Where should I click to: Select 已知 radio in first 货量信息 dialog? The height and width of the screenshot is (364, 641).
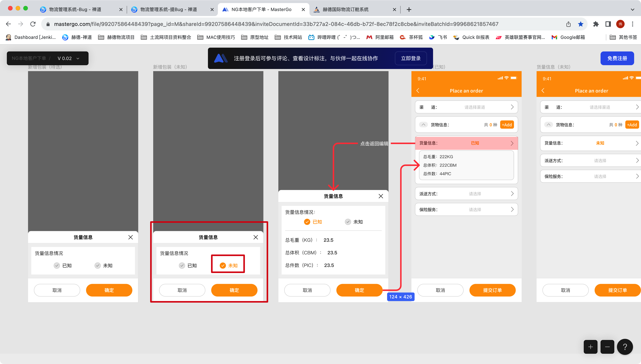(x=57, y=265)
